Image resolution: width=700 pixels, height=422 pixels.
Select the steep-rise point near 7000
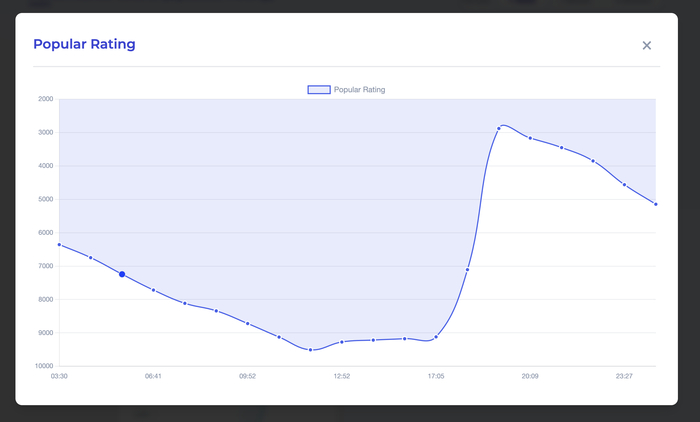tap(467, 269)
